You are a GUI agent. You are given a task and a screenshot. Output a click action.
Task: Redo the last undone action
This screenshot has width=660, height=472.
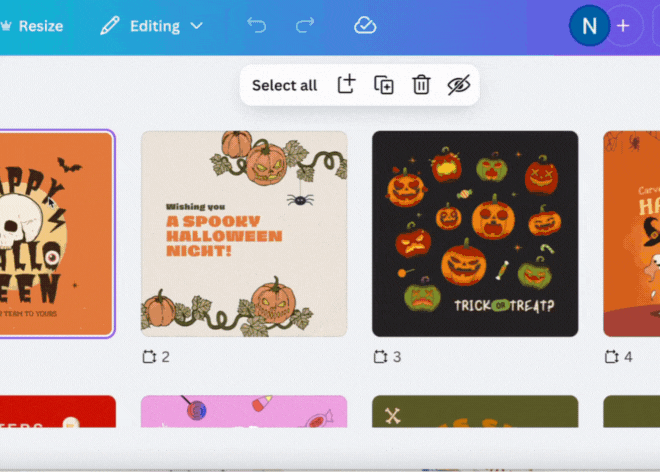[305, 26]
